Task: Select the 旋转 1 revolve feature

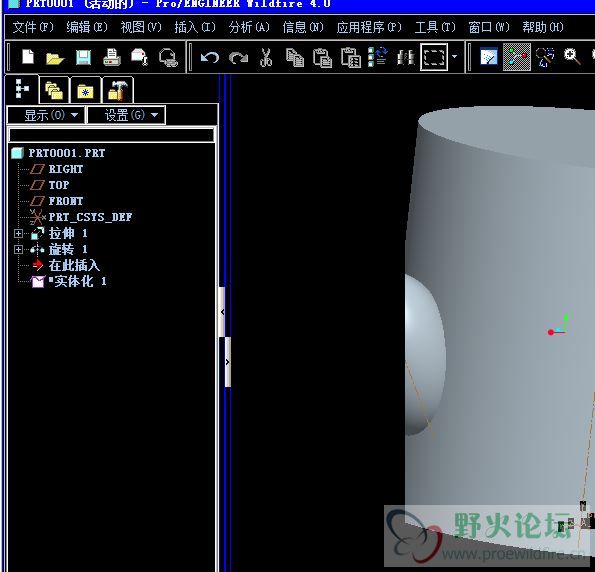Action: coord(68,249)
